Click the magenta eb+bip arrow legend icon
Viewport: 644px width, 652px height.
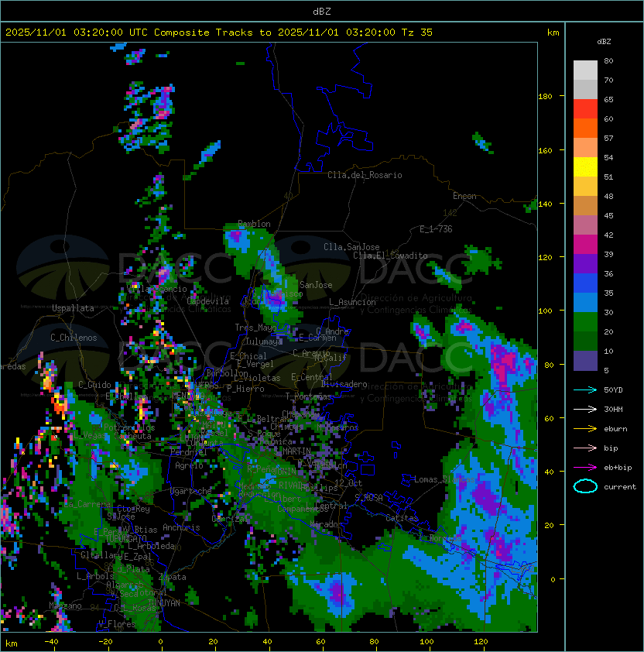tap(585, 468)
